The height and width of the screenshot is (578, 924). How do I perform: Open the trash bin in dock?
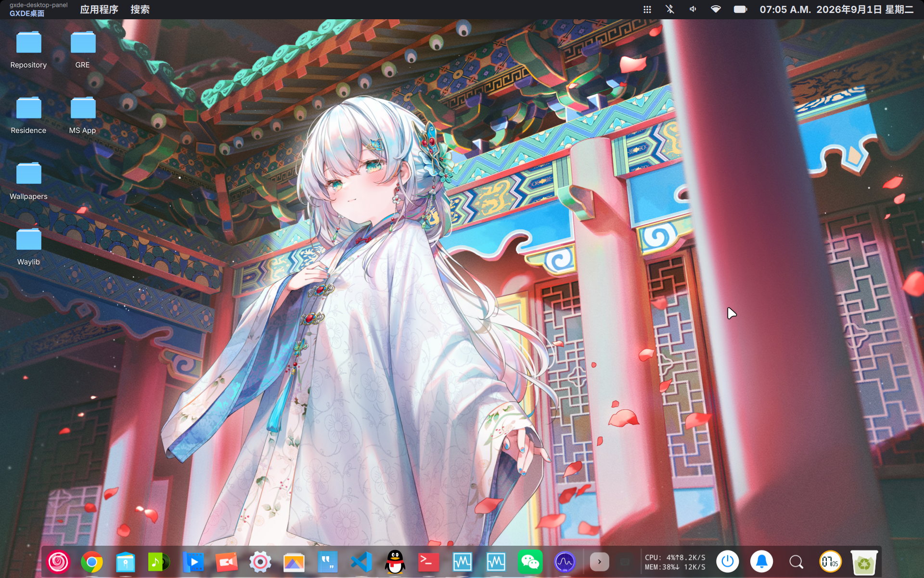pyautogui.click(x=864, y=562)
